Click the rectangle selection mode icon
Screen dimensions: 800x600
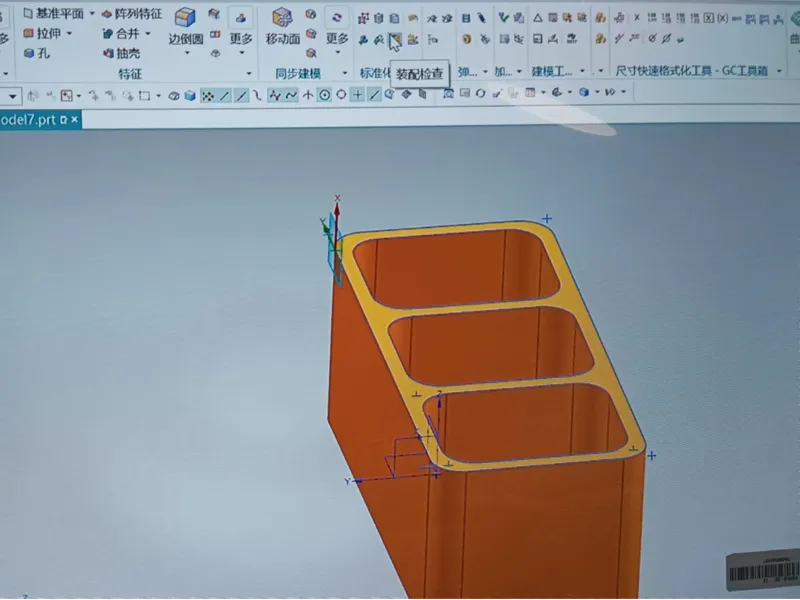(144, 96)
